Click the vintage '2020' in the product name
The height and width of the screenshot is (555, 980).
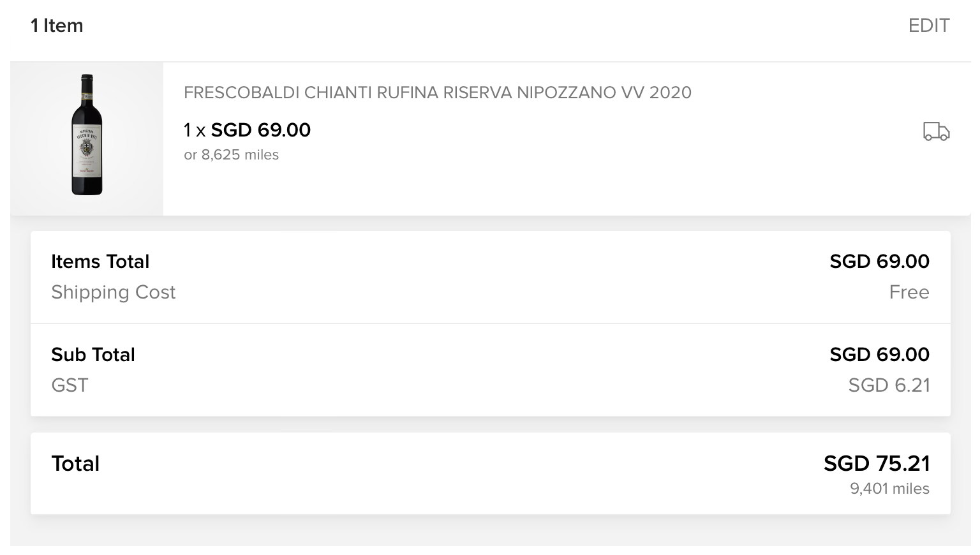pyautogui.click(x=670, y=93)
